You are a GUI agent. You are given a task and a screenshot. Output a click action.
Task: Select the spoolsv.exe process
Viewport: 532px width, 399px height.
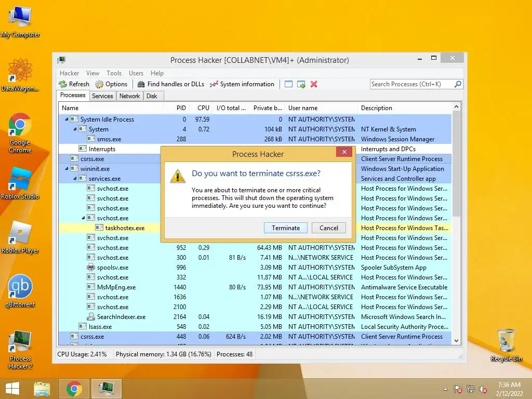[255, 268]
